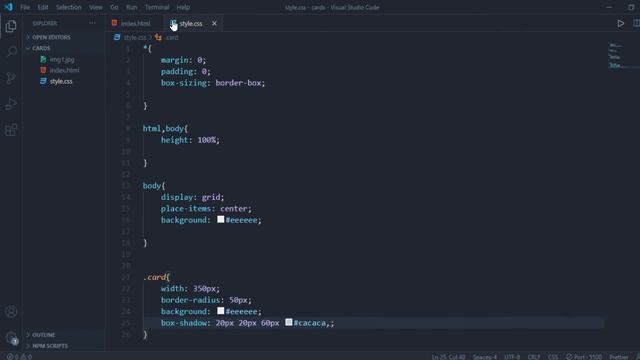
Task: Open style.css in the explorer tree
Action: [x=61, y=81]
